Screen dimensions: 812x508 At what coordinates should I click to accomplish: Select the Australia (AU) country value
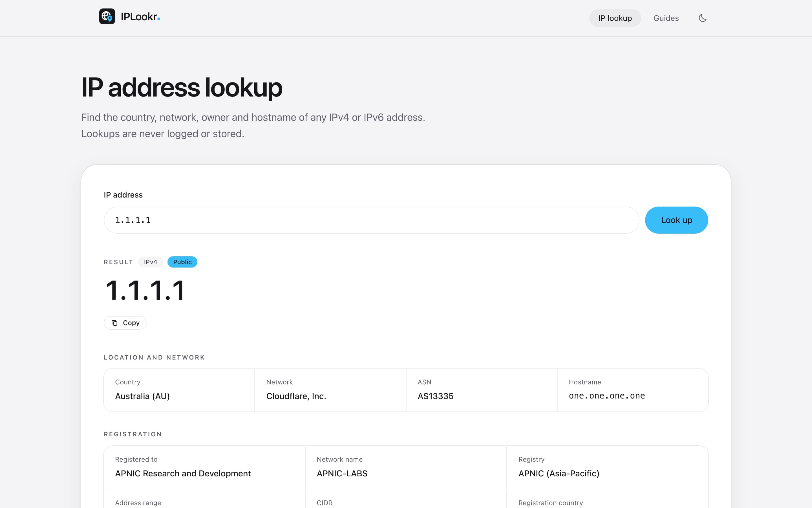tap(142, 396)
